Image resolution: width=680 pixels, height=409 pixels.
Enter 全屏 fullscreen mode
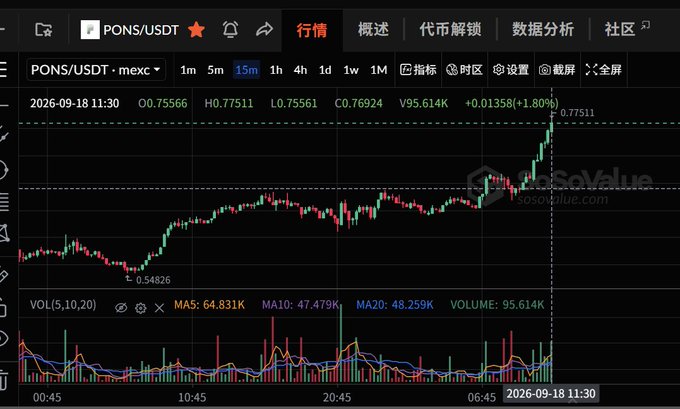(x=603, y=70)
